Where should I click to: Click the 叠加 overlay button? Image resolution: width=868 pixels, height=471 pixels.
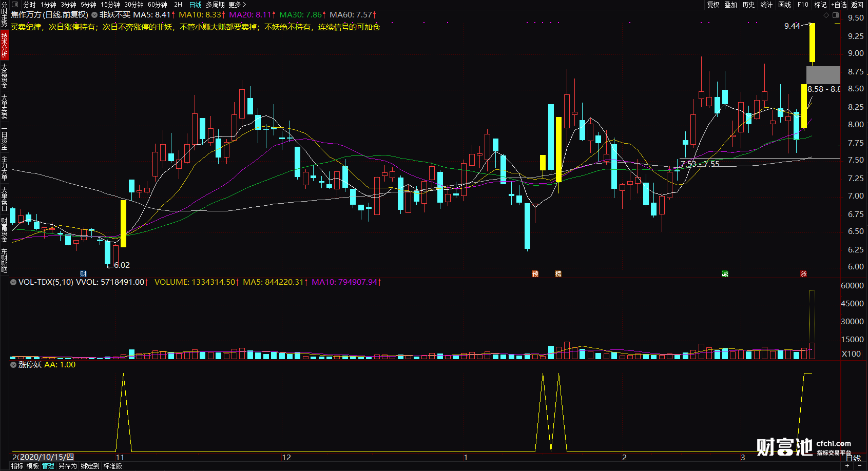coord(731,5)
